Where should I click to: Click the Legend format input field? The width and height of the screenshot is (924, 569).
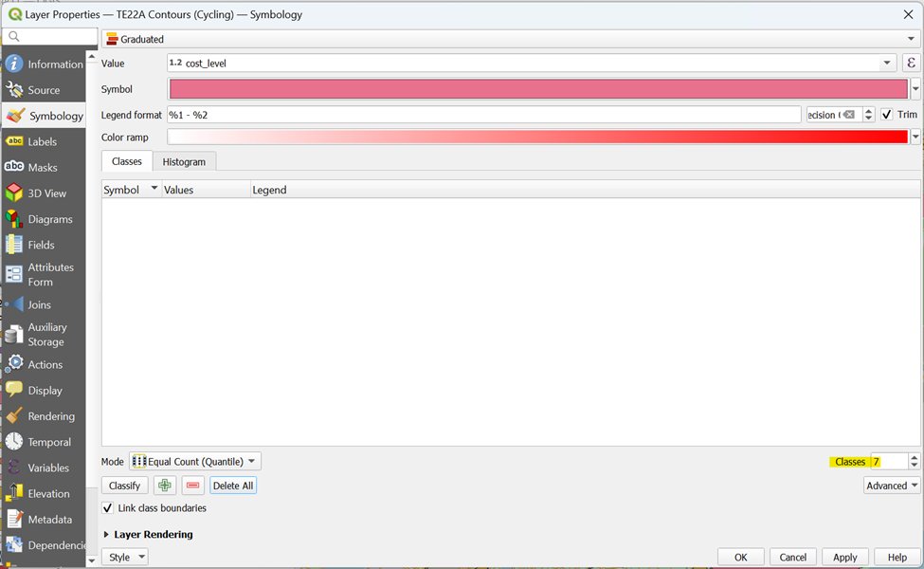(x=483, y=115)
